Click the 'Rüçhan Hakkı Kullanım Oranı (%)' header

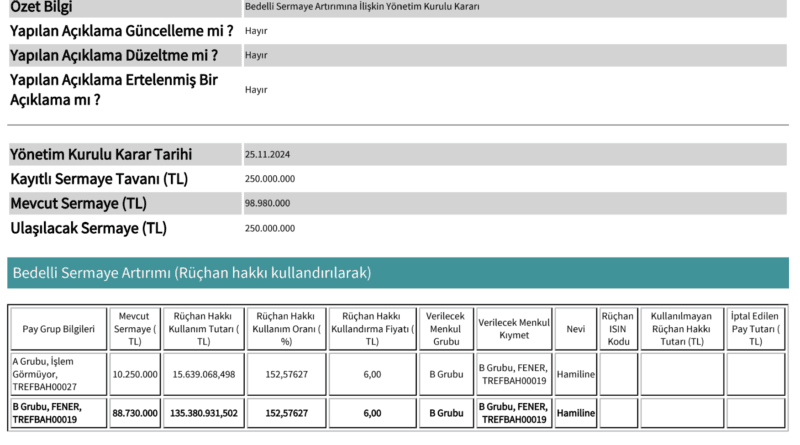pos(286,329)
